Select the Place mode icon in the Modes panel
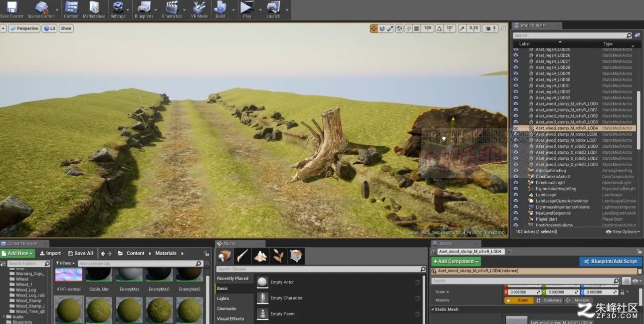Screen dimensions: 644x324 [225, 256]
